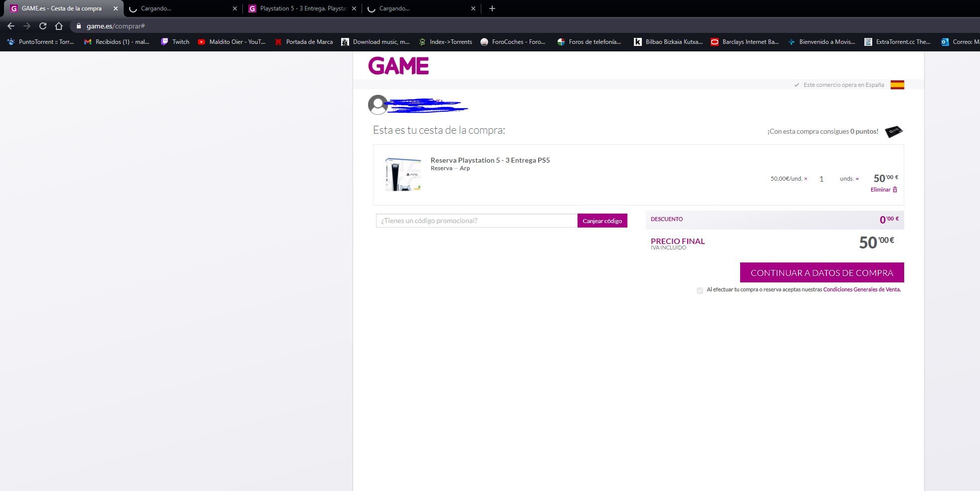This screenshot has height=491, width=980.
Task: Click the Spanish flag icon
Action: pos(897,85)
